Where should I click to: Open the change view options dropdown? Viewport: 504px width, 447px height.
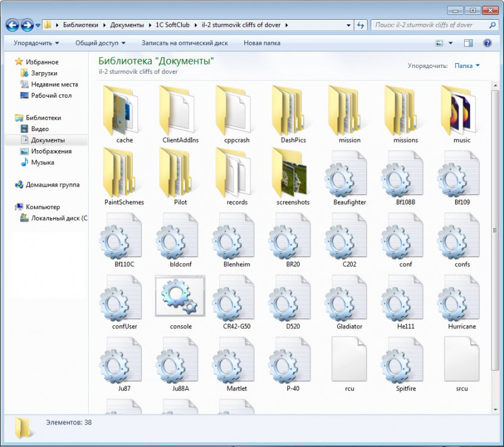(450, 43)
